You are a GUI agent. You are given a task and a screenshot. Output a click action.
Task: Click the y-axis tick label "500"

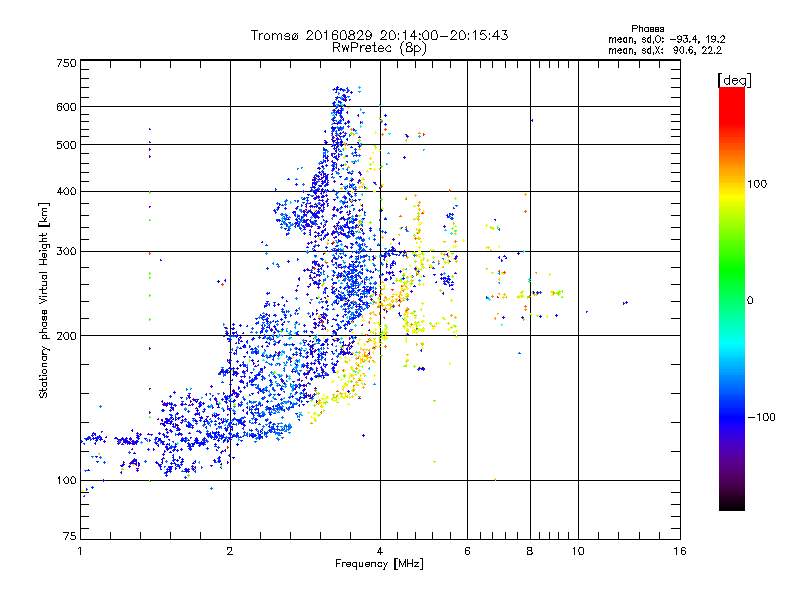tap(66, 145)
